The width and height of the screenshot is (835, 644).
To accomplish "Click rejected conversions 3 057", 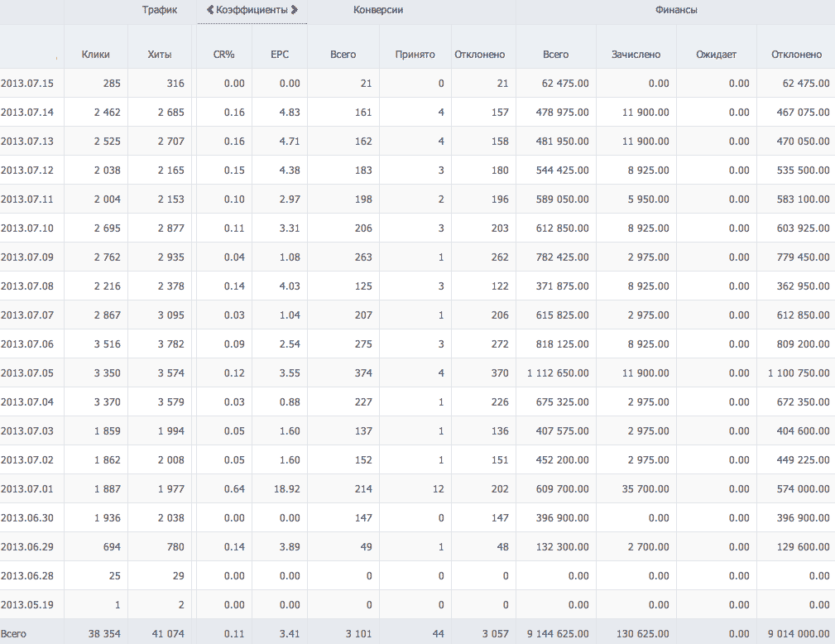I will [x=495, y=634].
